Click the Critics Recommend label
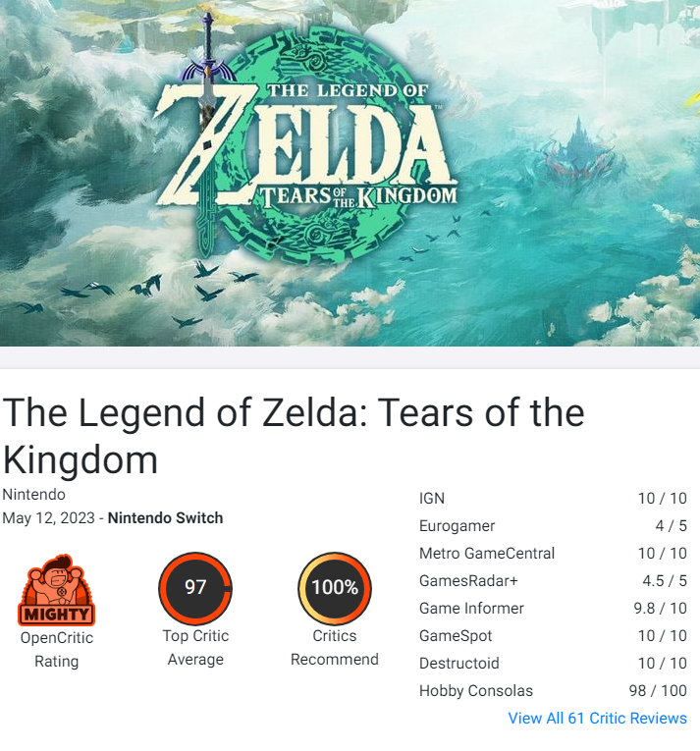This screenshot has width=700, height=751. [x=335, y=648]
